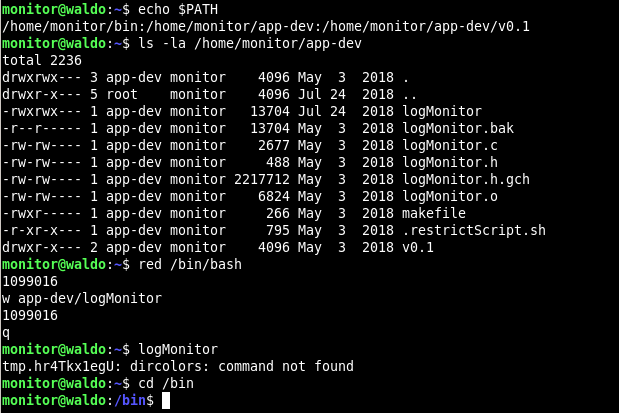Click the 'tmp.hr4Tkx1egU' text
This screenshot has width=619, height=413.
tap(58, 366)
